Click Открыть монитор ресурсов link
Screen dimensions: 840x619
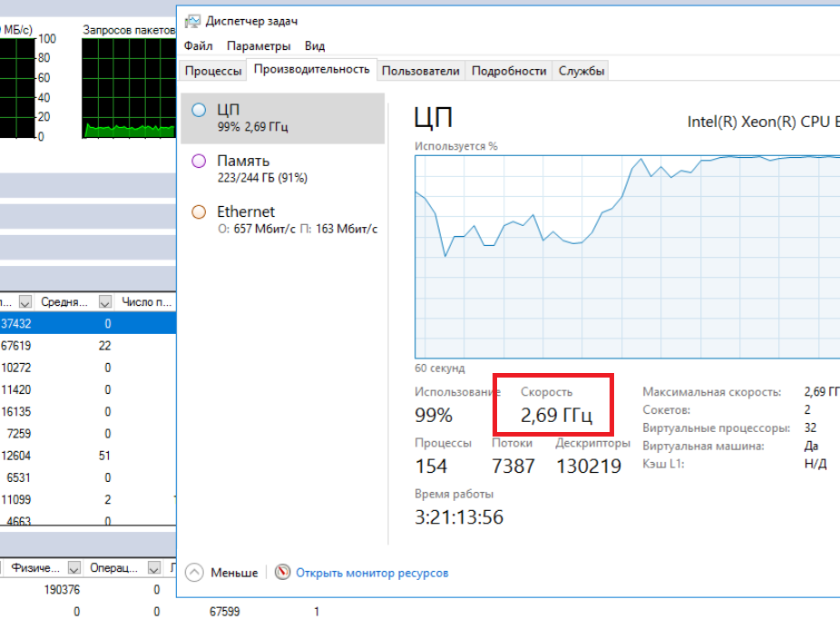[x=372, y=573]
